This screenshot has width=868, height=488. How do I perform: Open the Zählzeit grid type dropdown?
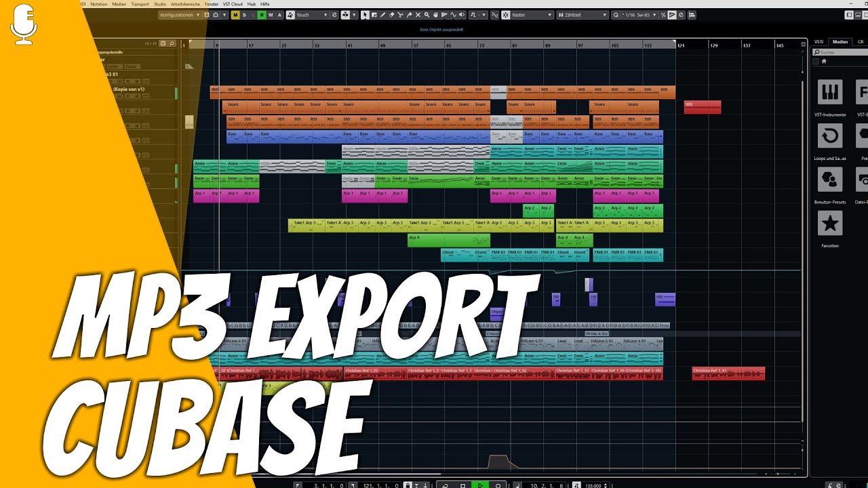583,15
